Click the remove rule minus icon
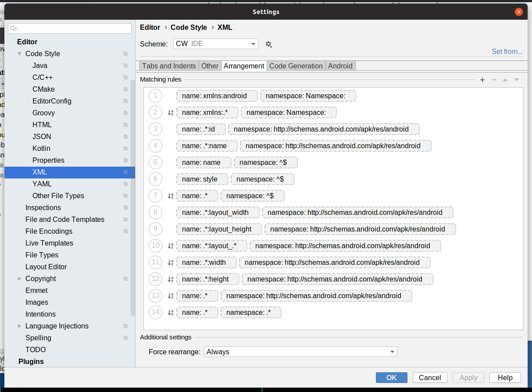 (494, 80)
